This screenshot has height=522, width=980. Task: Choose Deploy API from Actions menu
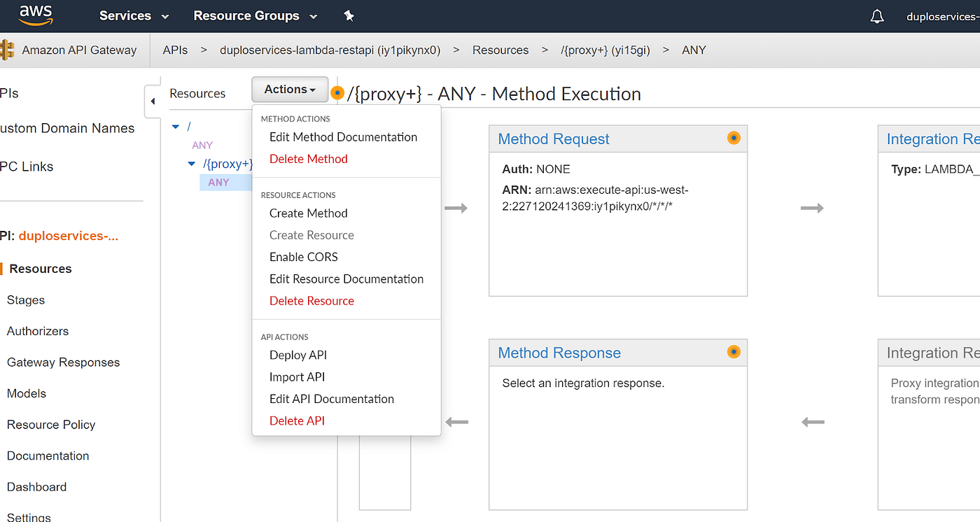click(297, 355)
